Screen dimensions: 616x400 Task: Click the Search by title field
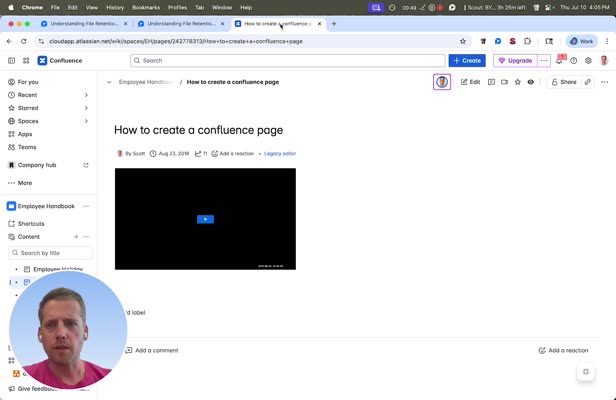click(x=50, y=253)
